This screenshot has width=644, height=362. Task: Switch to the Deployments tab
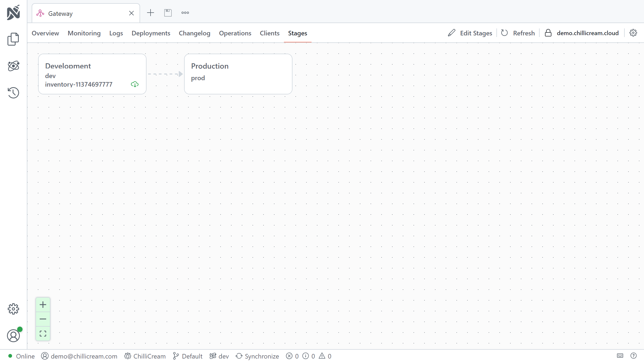(151, 33)
